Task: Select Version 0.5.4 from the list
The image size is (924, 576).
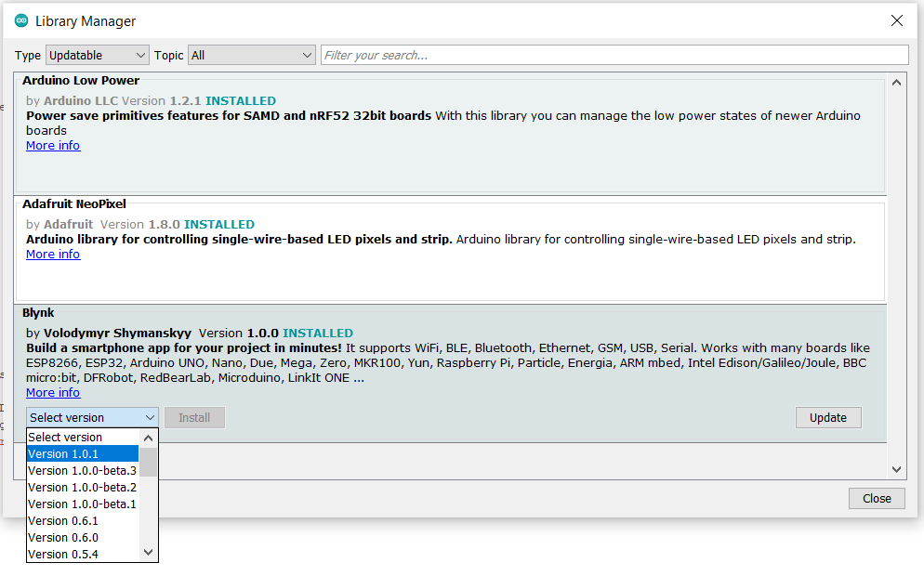Action: 83,555
